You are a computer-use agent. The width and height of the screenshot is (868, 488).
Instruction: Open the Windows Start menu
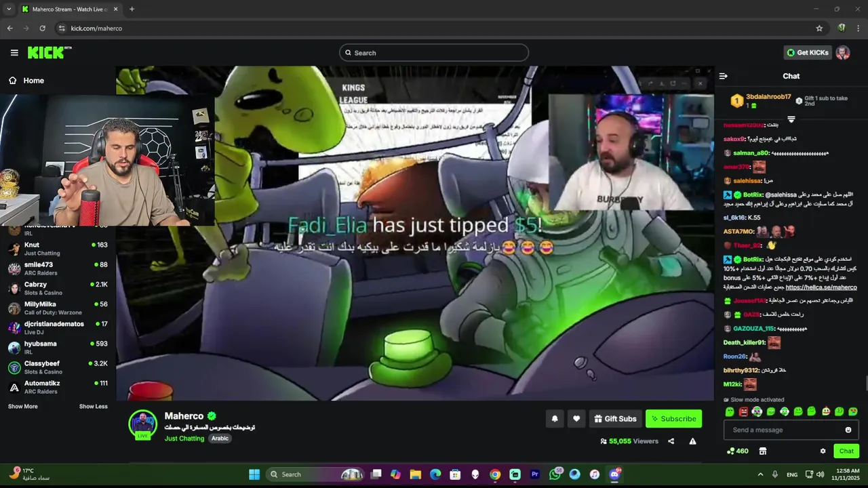tap(254, 474)
